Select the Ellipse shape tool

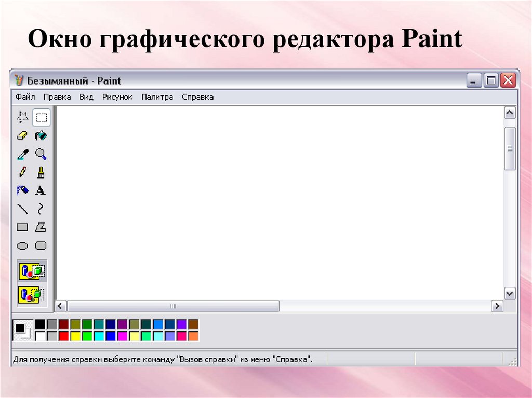tap(22, 245)
